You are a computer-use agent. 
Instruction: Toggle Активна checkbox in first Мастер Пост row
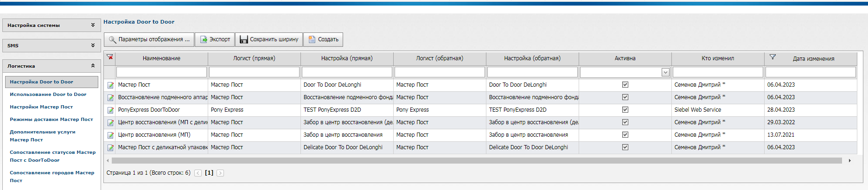(625, 85)
